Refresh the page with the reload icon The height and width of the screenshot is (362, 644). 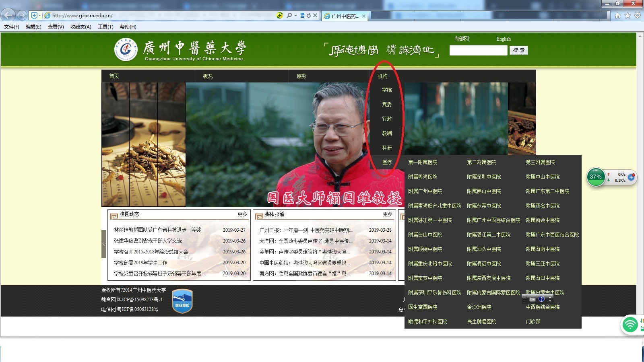click(x=309, y=15)
